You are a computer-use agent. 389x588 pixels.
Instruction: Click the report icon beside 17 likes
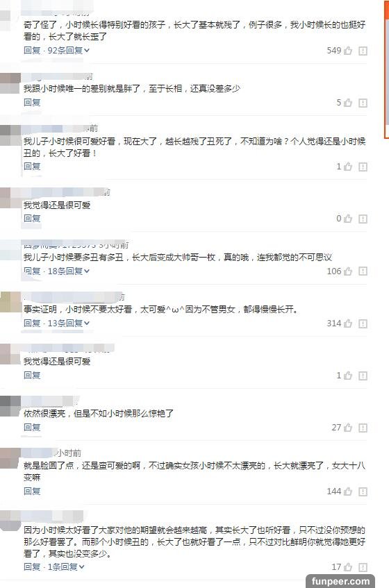(363, 567)
